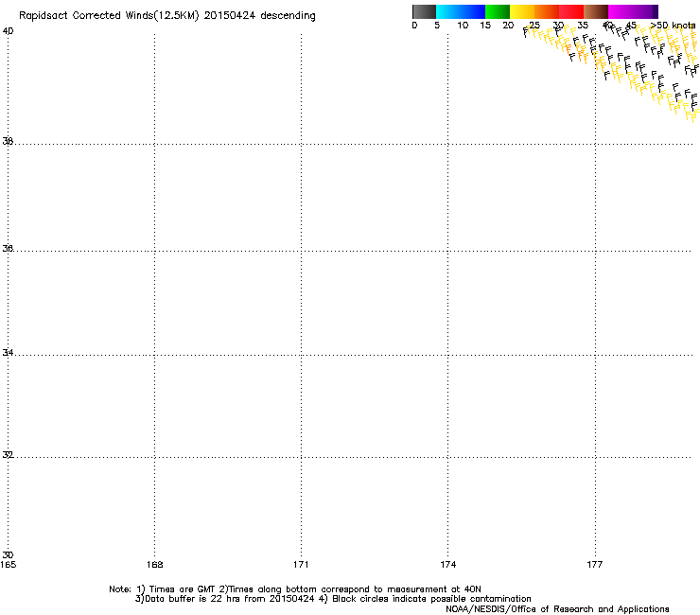Click the map title 'Rapidsact Corrected Winds(12.5KM)'
The image size is (700, 615).
click(x=109, y=16)
